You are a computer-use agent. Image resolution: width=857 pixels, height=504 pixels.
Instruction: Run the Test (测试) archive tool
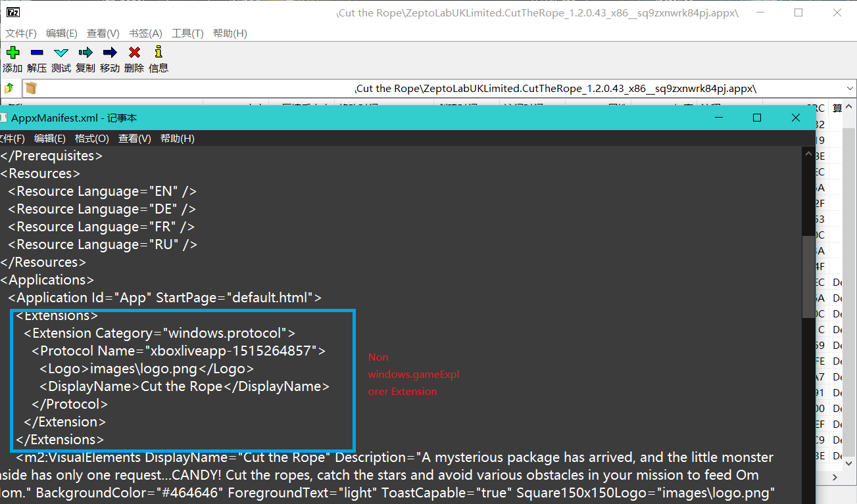[x=61, y=53]
